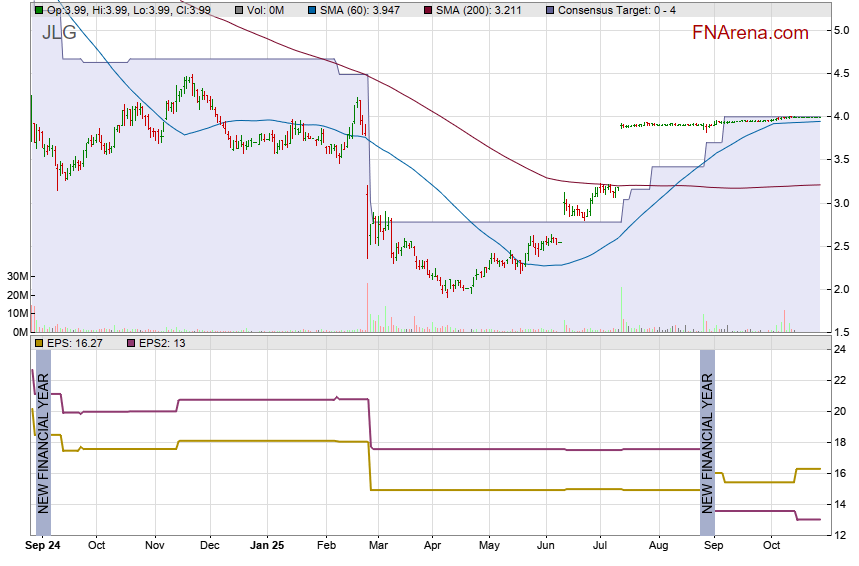Select the left NEW FINANCIAL YEAR marker
The image size is (859, 566).
(43, 442)
